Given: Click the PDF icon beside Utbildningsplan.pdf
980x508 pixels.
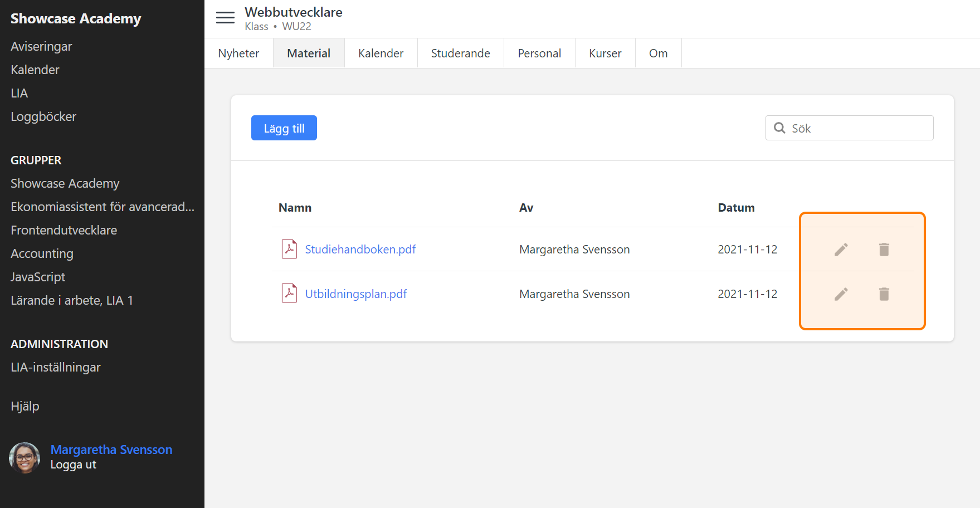Looking at the screenshot, I should tap(289, 294).
